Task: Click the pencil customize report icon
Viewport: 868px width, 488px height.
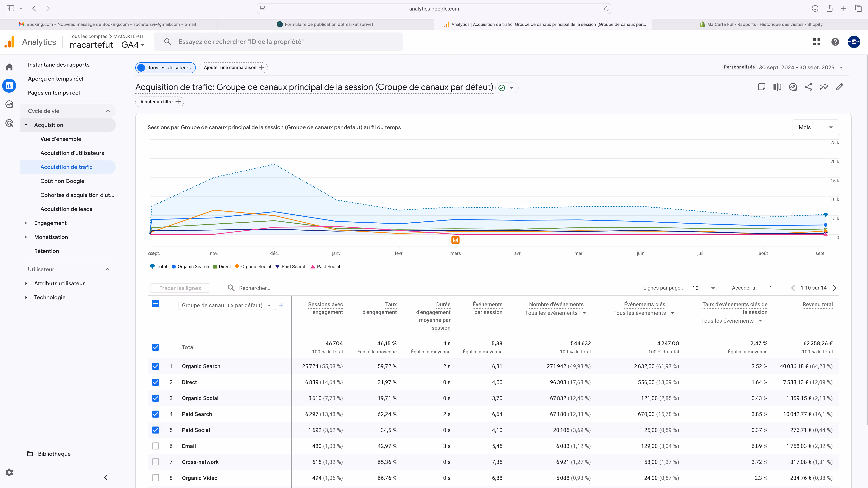Action: tap(839, 87)
